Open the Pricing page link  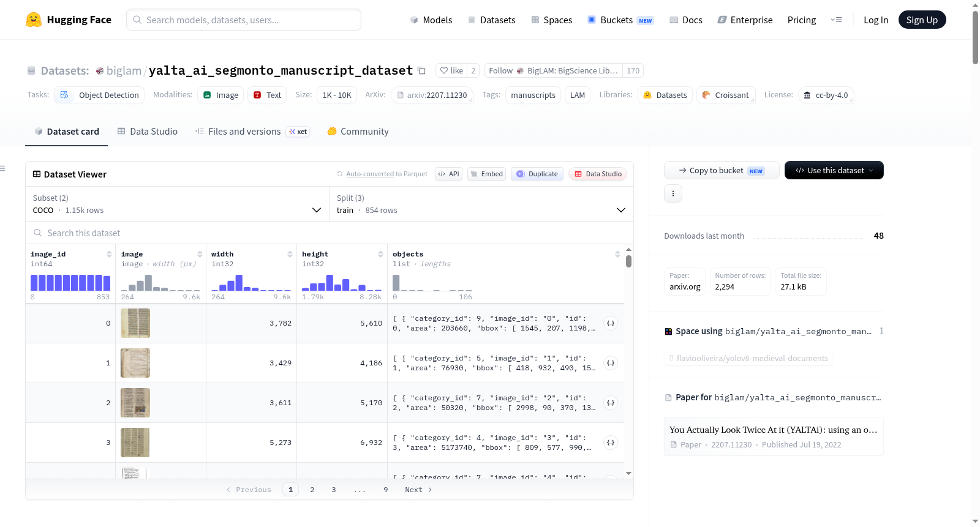pyautogui.click(x=802, y=20)
